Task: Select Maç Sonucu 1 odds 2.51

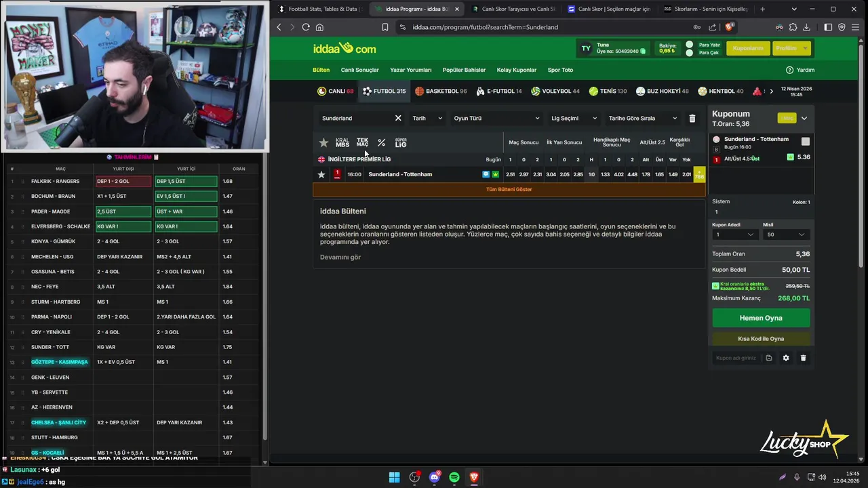Action: pos(510,174)
